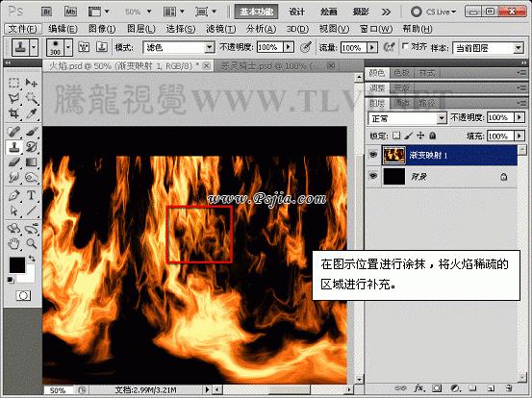Switch to the 通道 (Channels) tab
The height and width of the screenshot is (398, 532).
pos(401,103)
